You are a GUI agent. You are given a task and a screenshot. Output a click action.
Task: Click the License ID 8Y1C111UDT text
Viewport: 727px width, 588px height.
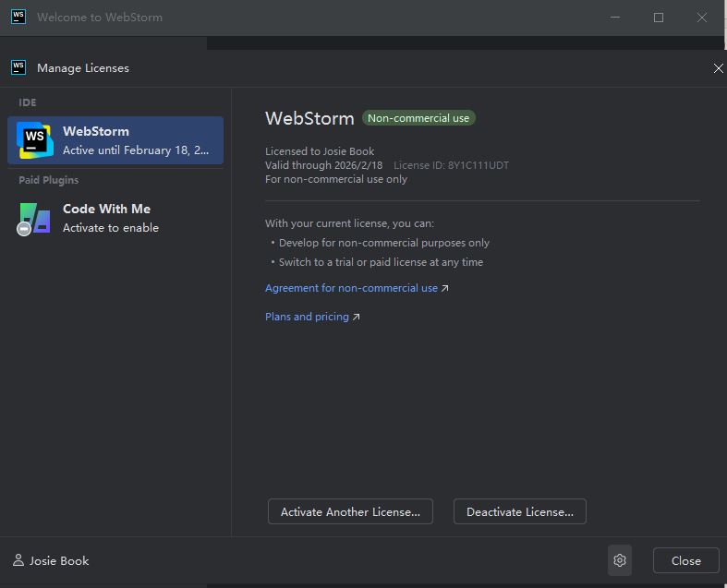[x=451, y=165]
